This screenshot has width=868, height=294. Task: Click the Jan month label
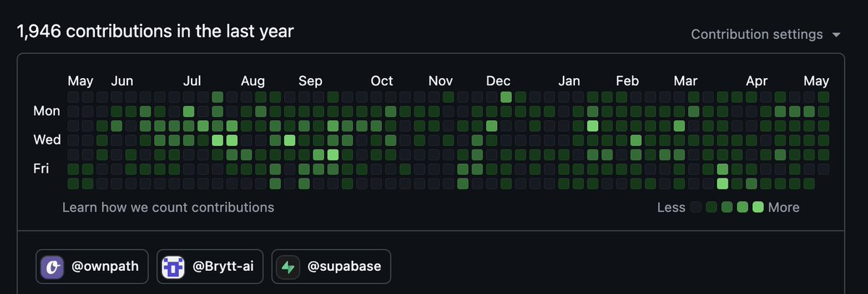coord(569,80)
